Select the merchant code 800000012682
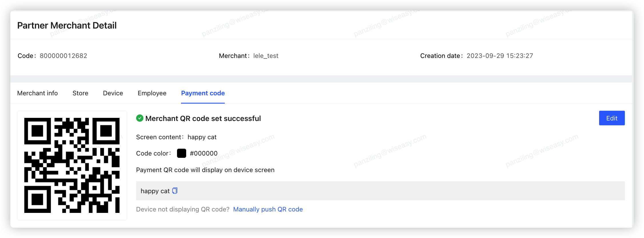Image resolution: width=644 pixels, height=238 pixels. pyautogui.click(x=63, y=56)
